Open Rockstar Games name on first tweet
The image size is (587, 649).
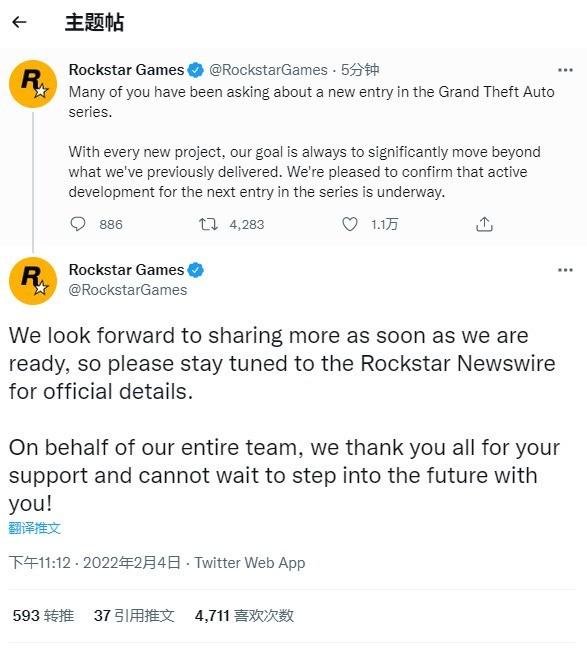(x=126, y=70)
